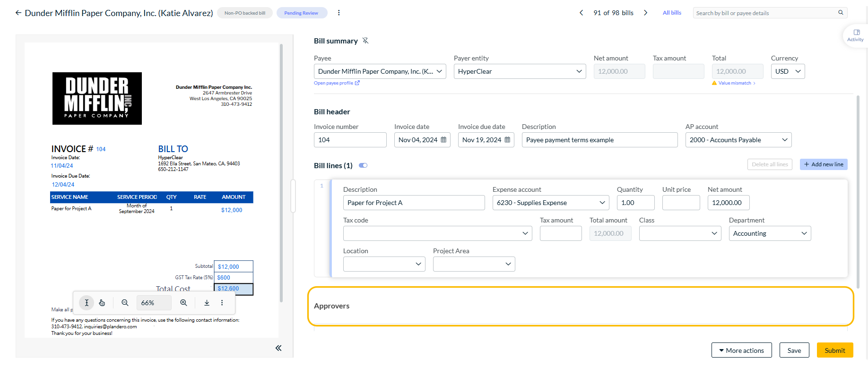Click the invoice preview vertical scrollbar
Screen dimensions: 868x376
pos(281,173)
